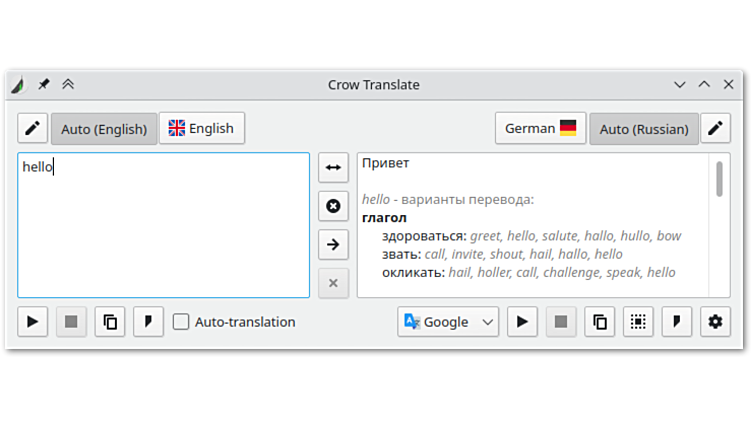The image size is (752, 423).
Task: Edit source languages with pencil icon
Action: 32,128
